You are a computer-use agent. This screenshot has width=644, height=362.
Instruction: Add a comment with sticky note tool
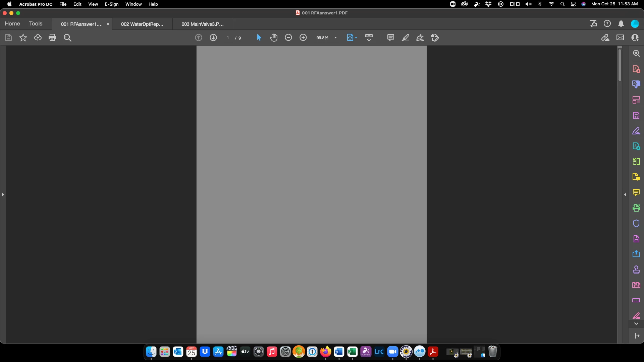pos(390,38)
